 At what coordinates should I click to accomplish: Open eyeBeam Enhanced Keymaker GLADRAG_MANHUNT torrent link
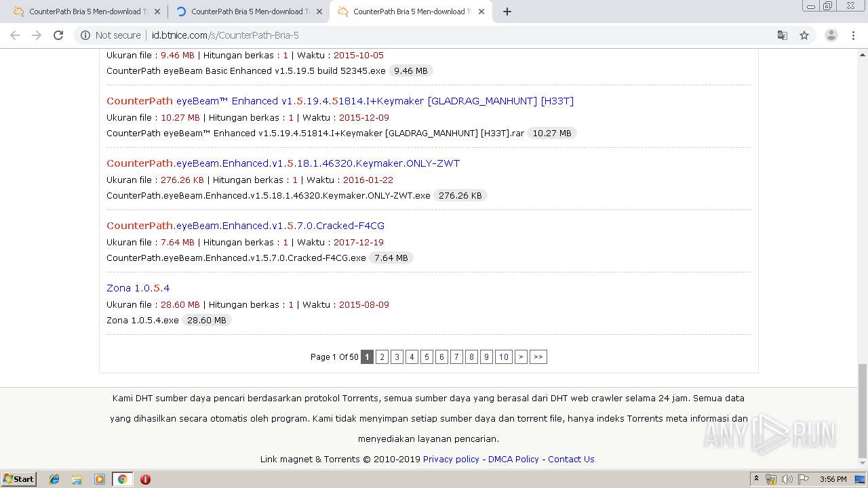tap(340, 101)
